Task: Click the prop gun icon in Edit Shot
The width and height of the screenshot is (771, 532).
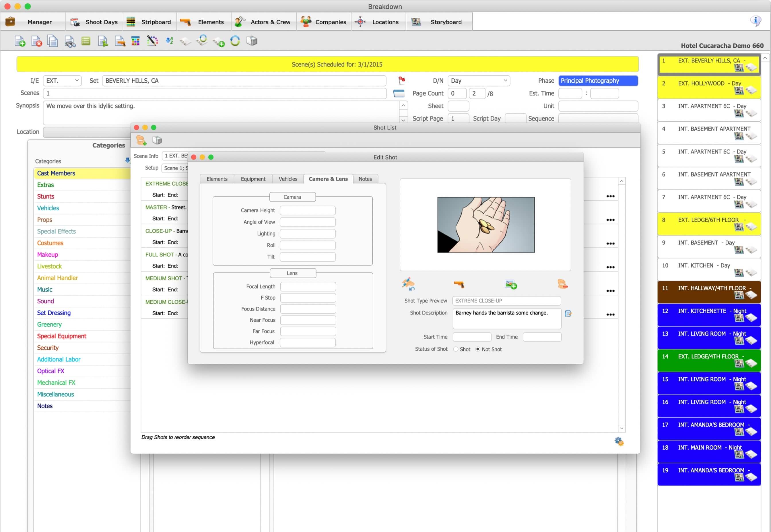Action: [460, 284]
